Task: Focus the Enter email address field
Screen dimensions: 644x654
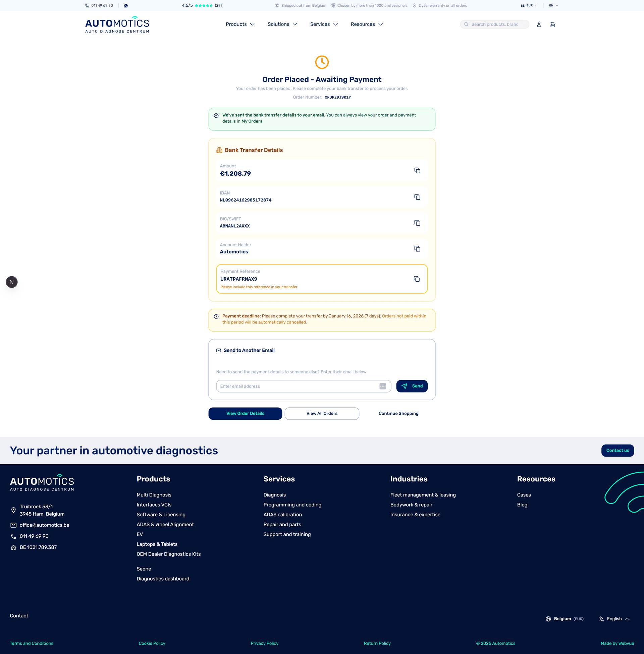Action: pos(298,386)
